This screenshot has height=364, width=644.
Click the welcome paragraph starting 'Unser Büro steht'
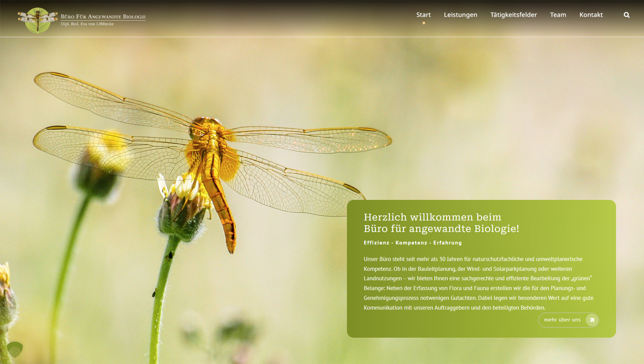(478, 283)
